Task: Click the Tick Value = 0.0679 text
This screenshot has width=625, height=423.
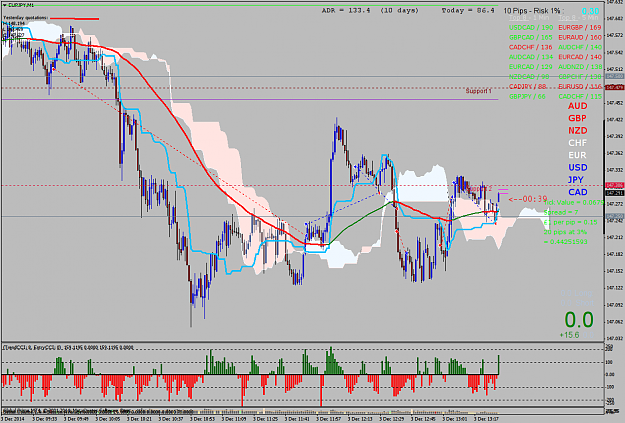Action: (573, 203)
